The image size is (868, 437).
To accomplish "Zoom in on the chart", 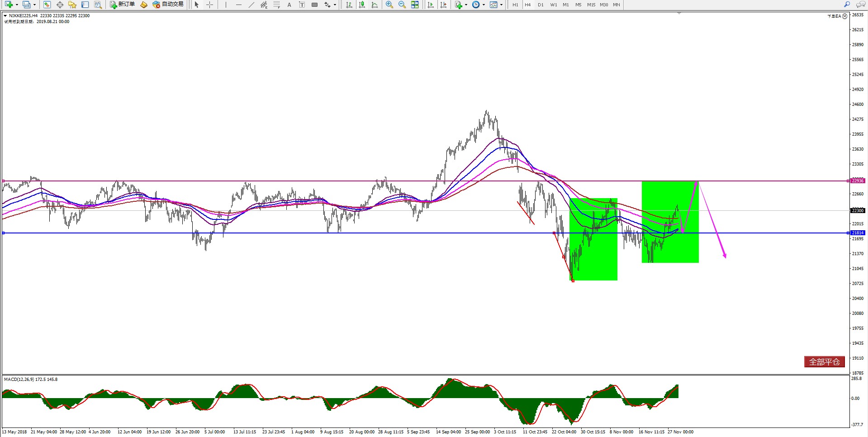I will coord(389,5).
